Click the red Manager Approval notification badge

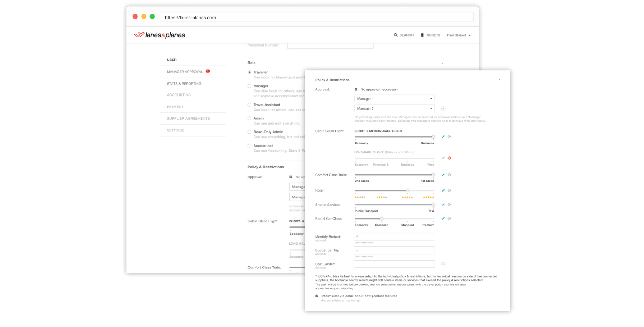(x=208, y=71)
